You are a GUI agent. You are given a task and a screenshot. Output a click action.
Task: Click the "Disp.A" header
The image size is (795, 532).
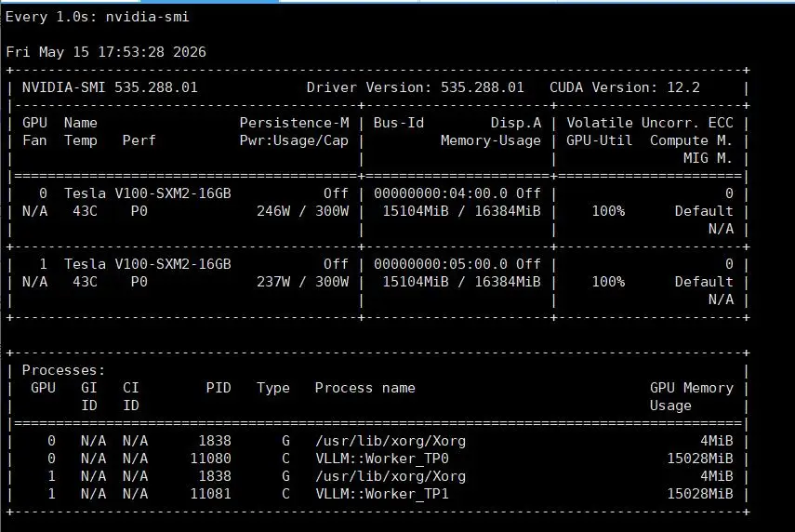(x=516, y=123)
